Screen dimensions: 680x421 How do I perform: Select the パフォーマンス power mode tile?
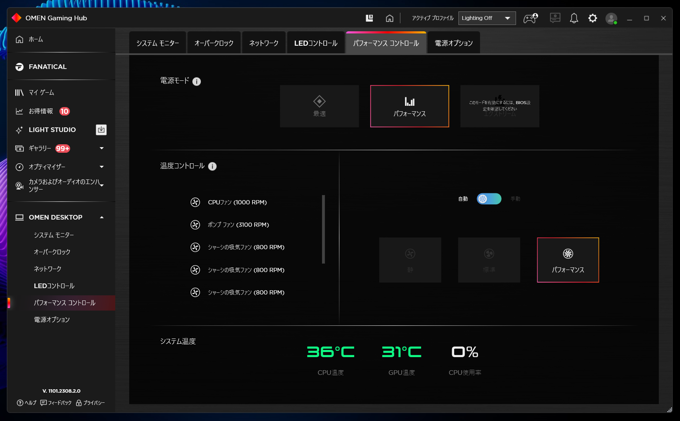point(409,106)
